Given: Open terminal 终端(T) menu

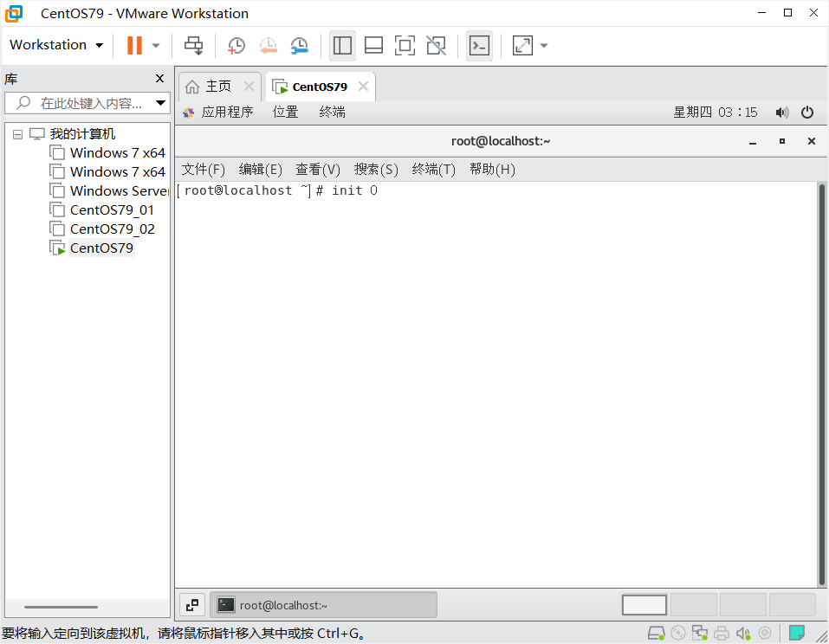Looking at the screenshot, I should point(433,169).
